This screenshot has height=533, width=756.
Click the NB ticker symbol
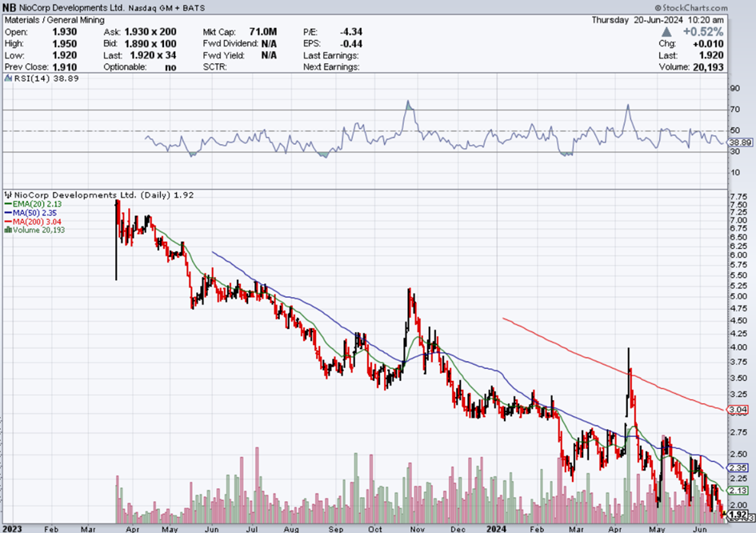point(9,8)
